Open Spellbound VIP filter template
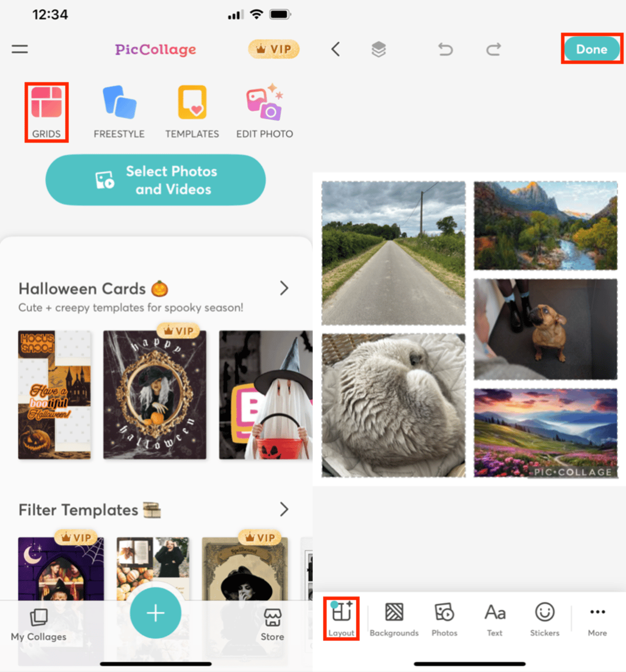The width and height of the screenshot is (626, 672). click(x=245, y=569)
